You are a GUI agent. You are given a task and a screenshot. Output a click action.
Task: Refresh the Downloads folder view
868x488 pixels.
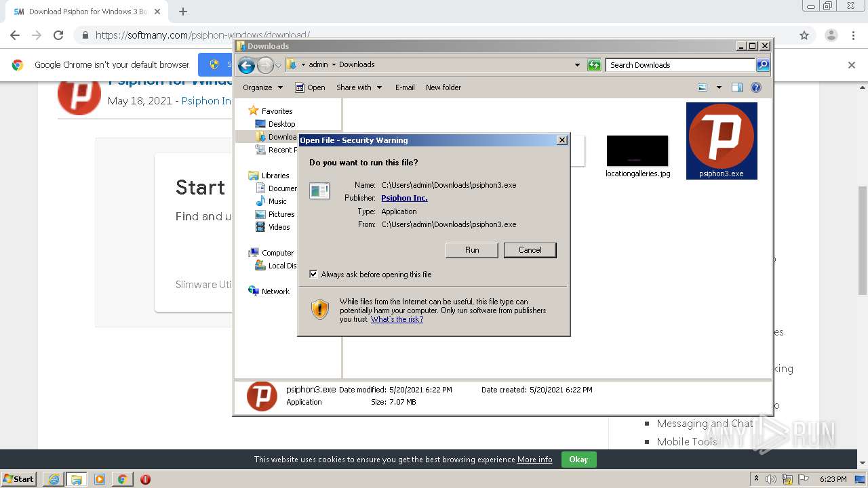[x=594, y=65]
